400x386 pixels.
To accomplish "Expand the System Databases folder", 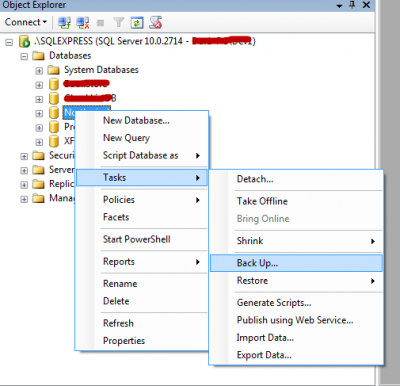I will click(39, 71).
